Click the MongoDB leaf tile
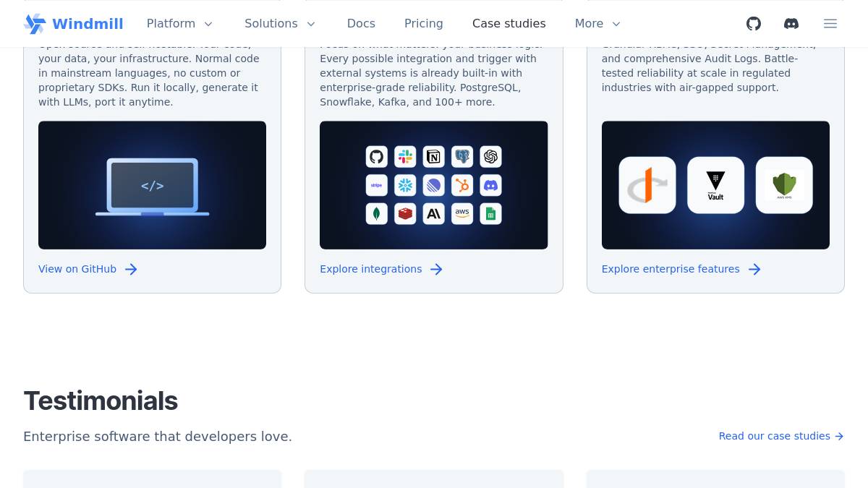 [376, 214]
